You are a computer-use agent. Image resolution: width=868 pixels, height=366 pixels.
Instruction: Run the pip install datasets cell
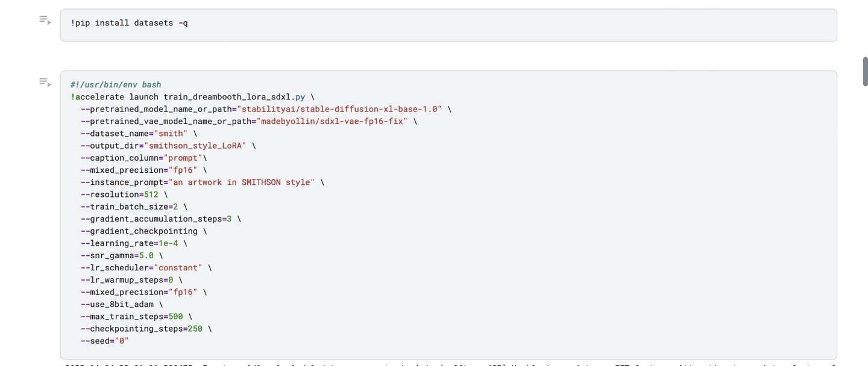(45, 20)
